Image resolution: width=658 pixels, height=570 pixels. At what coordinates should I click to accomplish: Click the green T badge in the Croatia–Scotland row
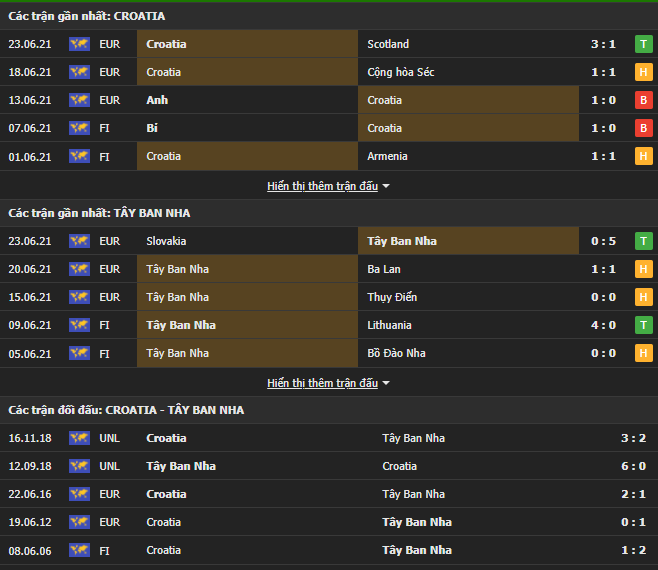click(643, 44)
